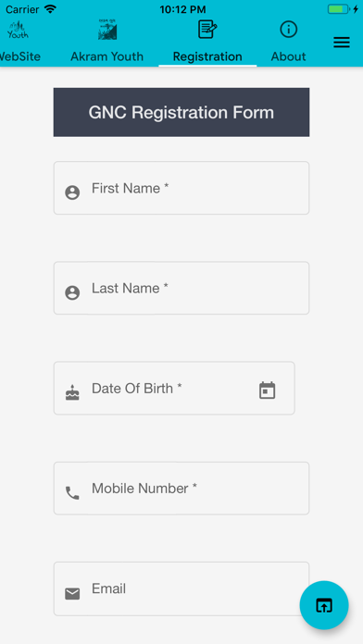Click the Registration form pencil icon

click(207, 30)
